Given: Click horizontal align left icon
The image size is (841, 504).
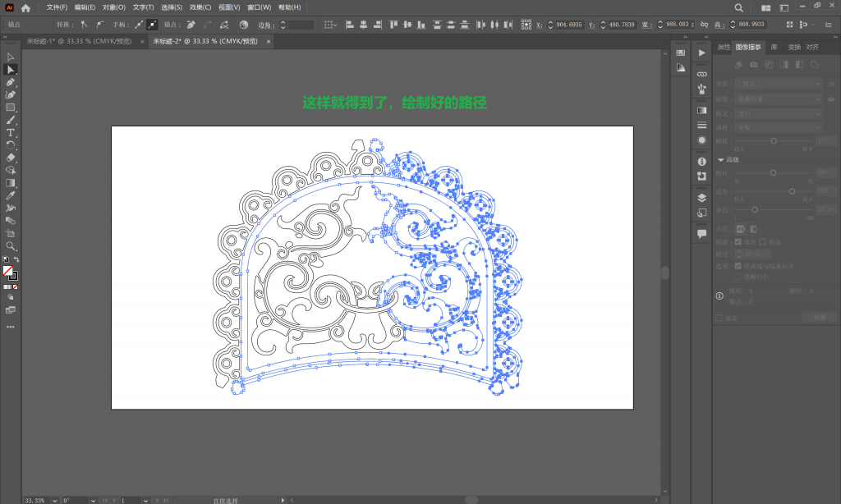Looking at the screenshot, I should tap(350, 25).
